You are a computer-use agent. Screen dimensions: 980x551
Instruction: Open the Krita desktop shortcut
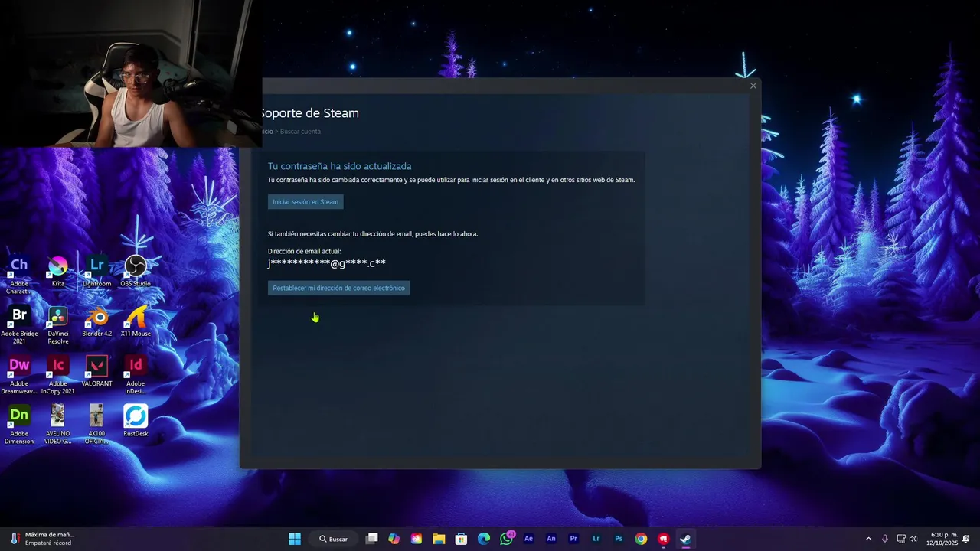point(58,272)
